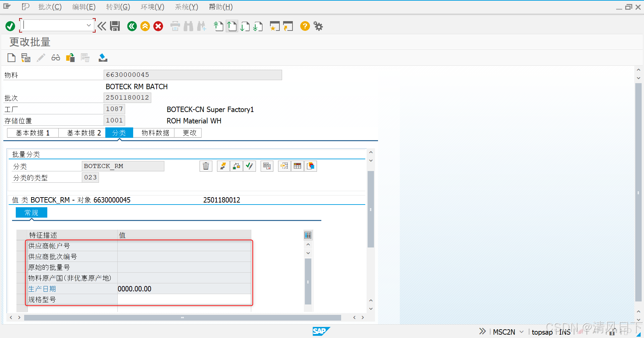644x338 pixels.
Task: Click the 规格型号 value cell
Action: point(184,299)
